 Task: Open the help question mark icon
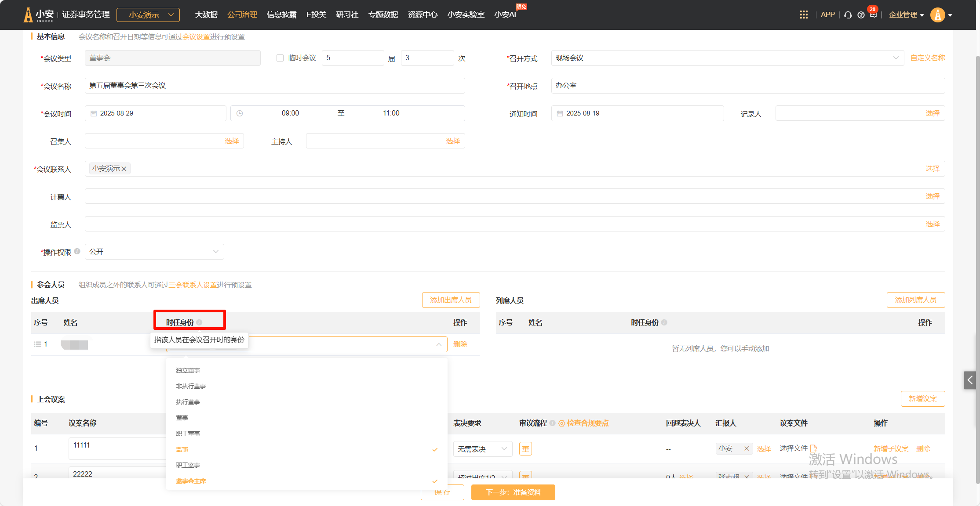[x=861, y=15]
